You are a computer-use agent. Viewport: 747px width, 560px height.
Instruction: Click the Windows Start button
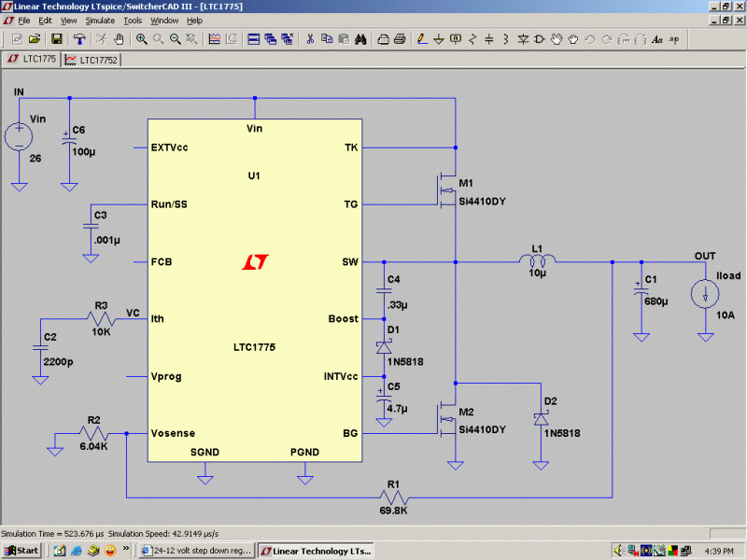[21, 551]
